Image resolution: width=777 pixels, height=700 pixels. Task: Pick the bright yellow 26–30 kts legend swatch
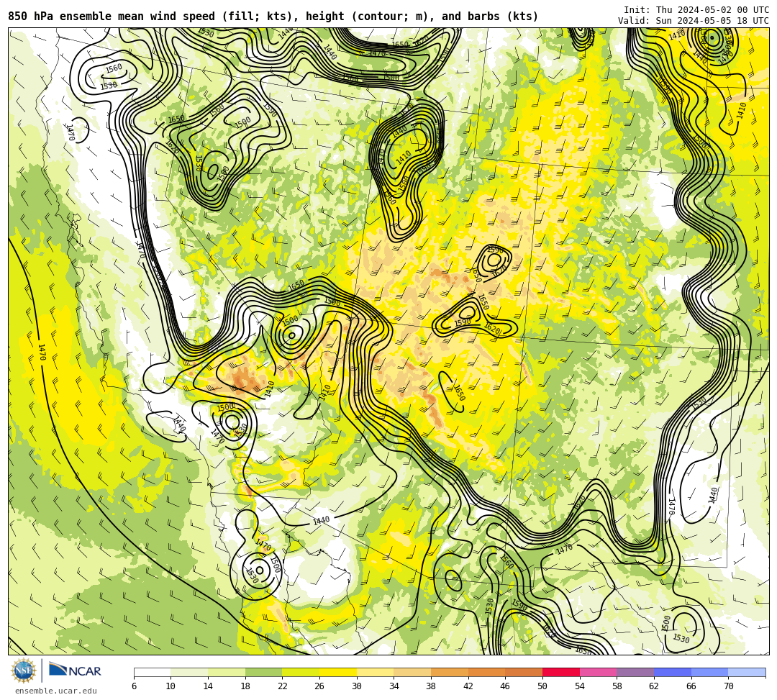(338, 672)
